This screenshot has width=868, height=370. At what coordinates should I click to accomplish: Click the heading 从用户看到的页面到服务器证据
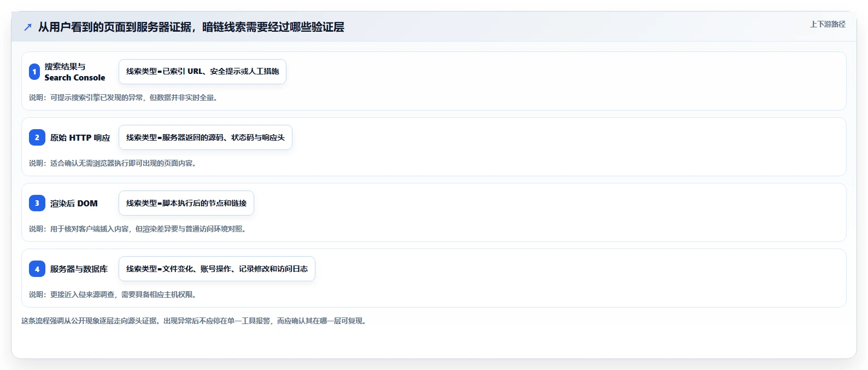coord(191,27)
